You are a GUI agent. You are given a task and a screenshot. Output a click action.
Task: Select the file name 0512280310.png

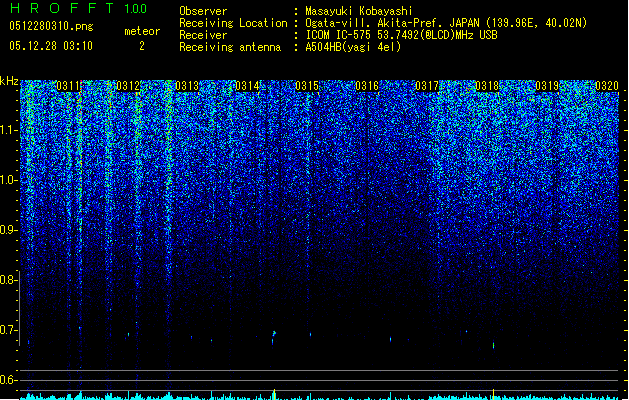[x=51, y=26]
